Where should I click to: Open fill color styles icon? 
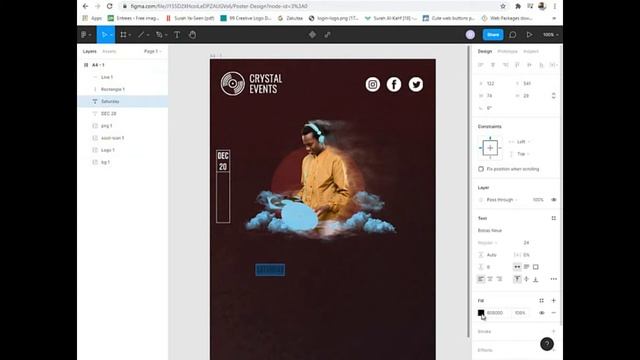coord(541,300)
